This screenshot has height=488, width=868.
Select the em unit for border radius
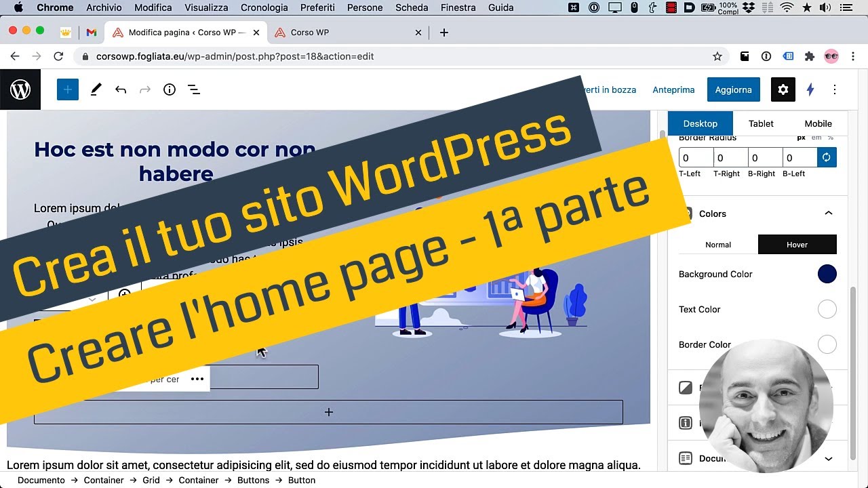816,138
